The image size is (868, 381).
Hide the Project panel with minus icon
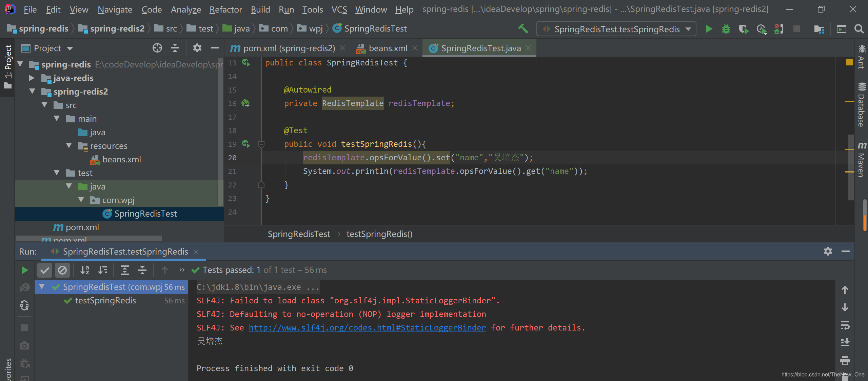pos(215,48)
